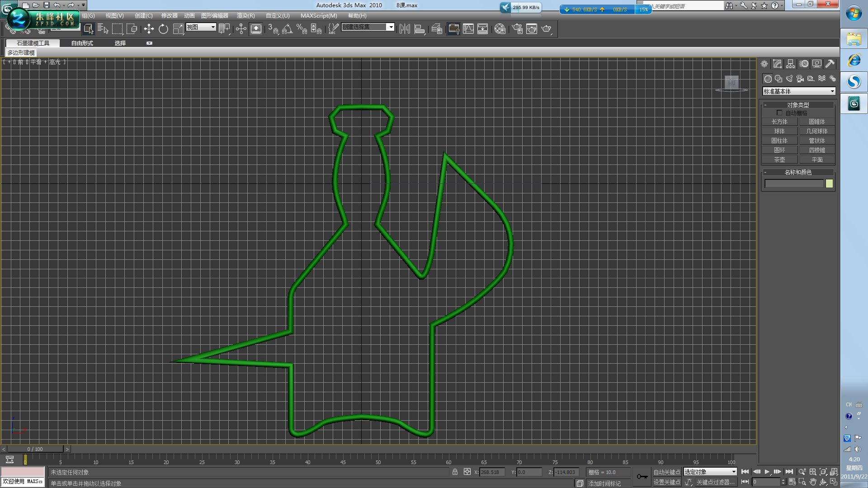This screenshot has width=868, height=488.
Task: Toggle Graphite Modeling Tools ribbon icon
Action: pos(453,29)
